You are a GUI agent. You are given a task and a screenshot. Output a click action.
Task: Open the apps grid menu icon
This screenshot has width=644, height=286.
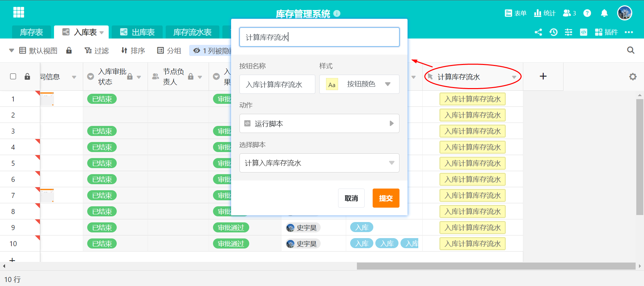tap(19, 12)
